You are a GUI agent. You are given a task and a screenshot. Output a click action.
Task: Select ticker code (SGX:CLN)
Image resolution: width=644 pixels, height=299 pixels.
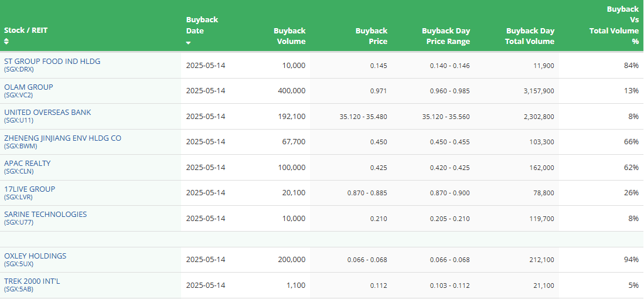pyautogui.click(x=19, y=171)
